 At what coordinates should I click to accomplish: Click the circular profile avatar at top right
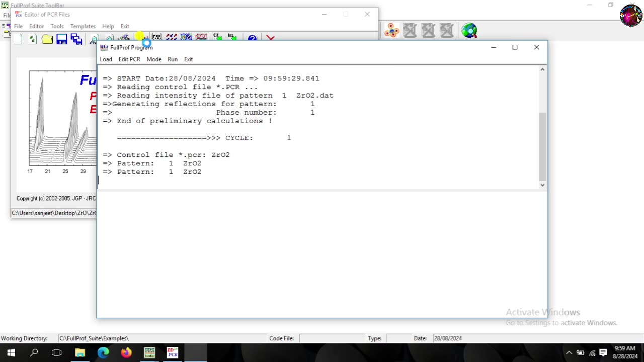631,15
